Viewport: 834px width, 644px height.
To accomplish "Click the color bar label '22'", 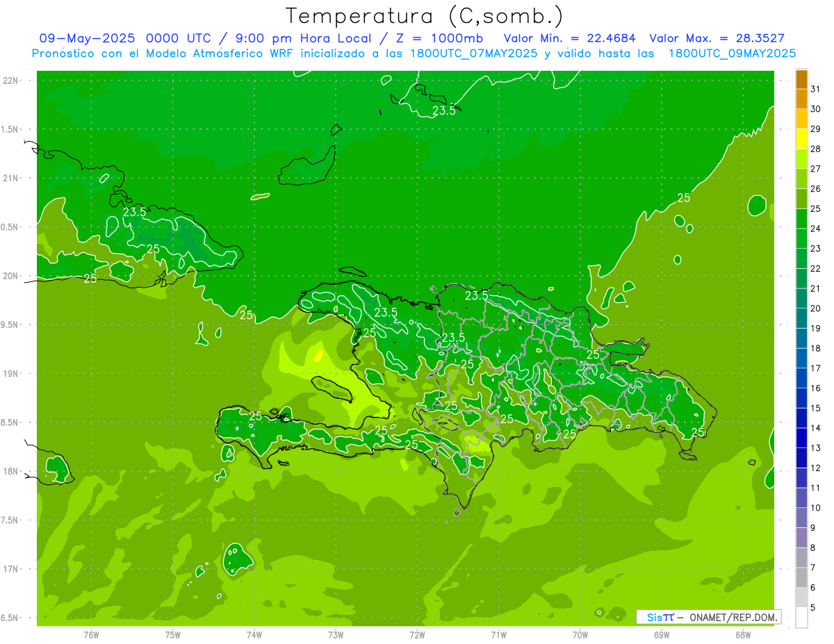I will [x=816, y=268].
